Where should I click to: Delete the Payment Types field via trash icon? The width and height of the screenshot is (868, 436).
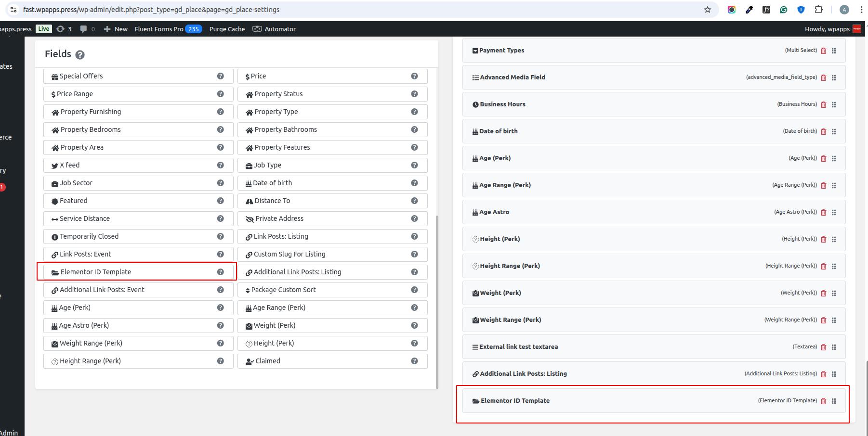click(x=823, y=51)
